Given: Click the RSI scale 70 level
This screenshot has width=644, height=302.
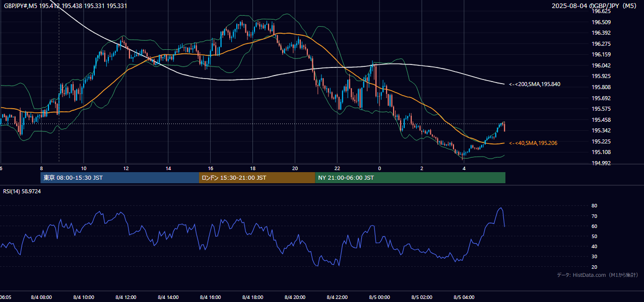Looking at the screenshot, I should (x=594, y=216).
